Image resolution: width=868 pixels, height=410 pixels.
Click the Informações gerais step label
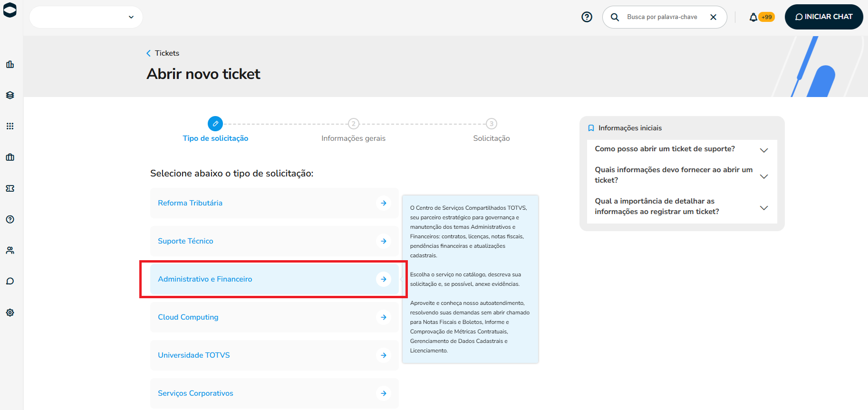[353, 138]
